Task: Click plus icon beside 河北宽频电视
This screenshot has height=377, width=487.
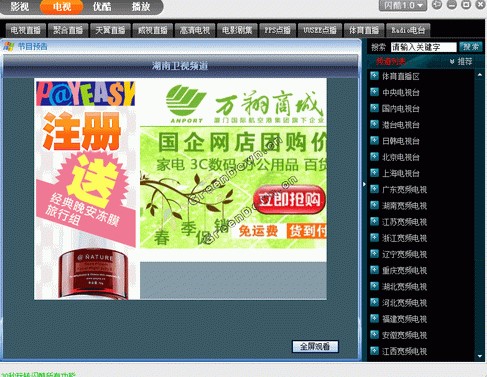Action: 374,302
